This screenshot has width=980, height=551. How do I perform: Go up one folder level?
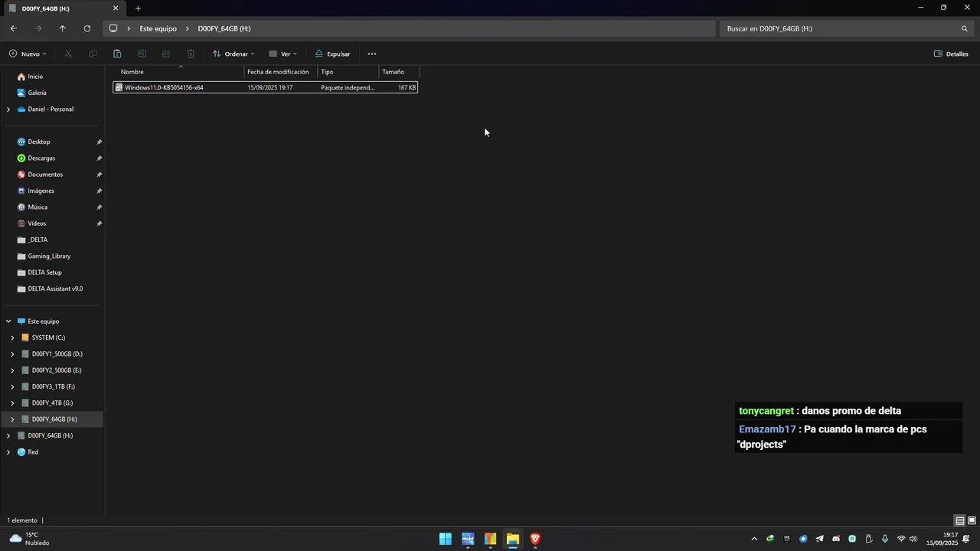[63, 28]
